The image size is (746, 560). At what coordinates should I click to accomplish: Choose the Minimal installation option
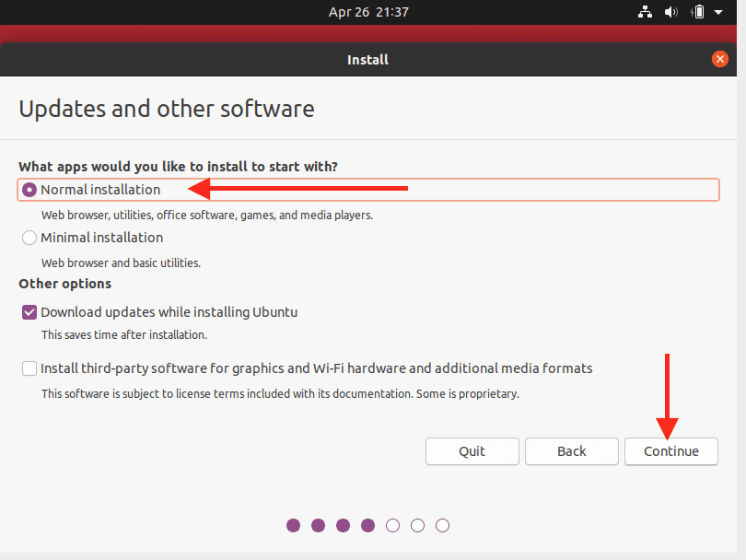tap(29, 238)
